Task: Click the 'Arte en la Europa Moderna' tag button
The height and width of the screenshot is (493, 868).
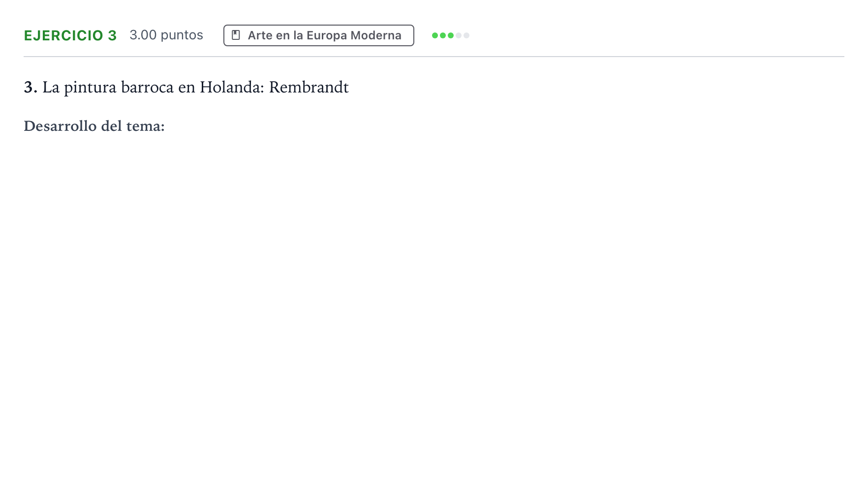Action: [x=318, y=35]
